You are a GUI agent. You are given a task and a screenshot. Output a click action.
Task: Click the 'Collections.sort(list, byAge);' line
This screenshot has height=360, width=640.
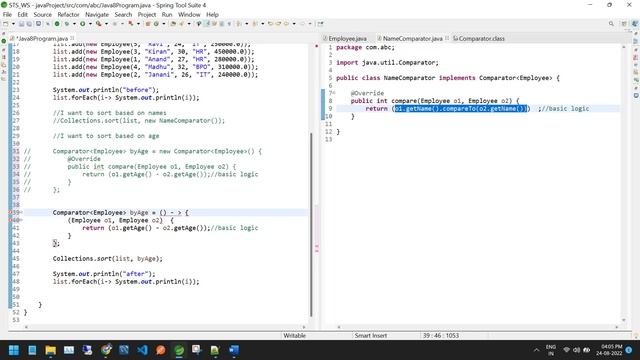107,258
